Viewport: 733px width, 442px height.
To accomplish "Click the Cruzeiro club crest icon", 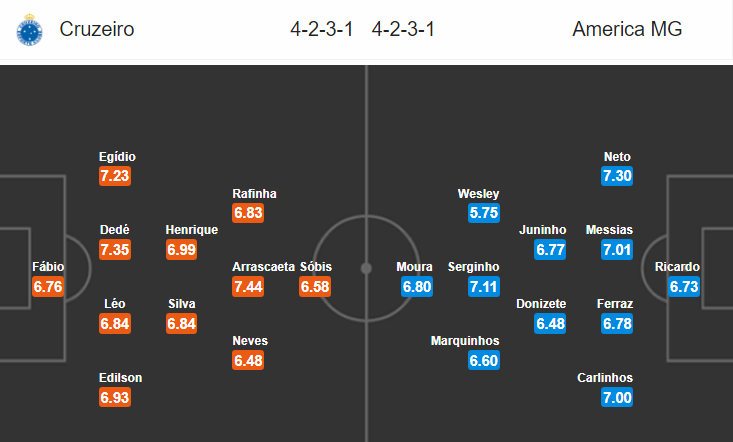I will pos(29,30).
